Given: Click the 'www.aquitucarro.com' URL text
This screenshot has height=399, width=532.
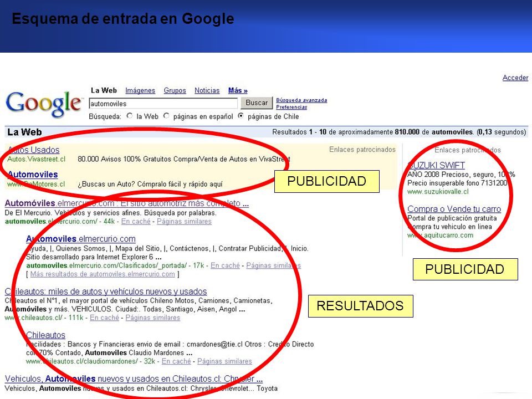Looking at the screenshot, I should tap(440, 236).
